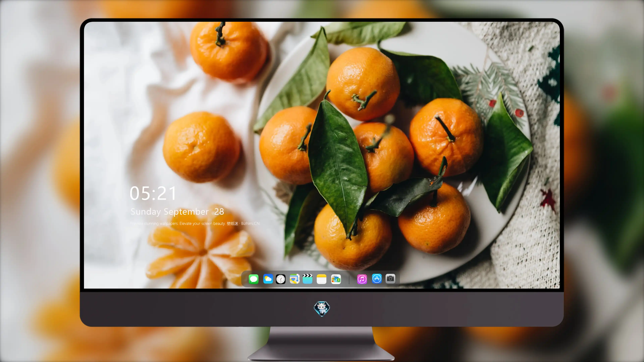Launch the Videos clapperboard app
The height and width of the screenshot is (362, 644).
point(308,279)
